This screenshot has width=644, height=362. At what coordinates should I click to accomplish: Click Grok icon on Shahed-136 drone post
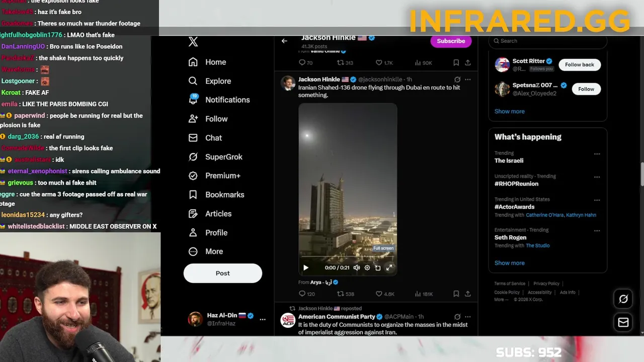(x=457, y=79)
